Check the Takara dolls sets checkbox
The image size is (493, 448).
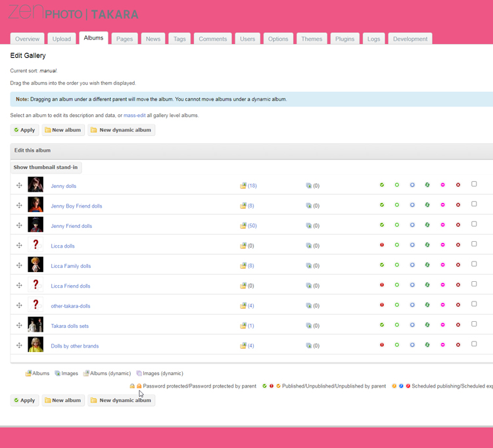point(474,324)
